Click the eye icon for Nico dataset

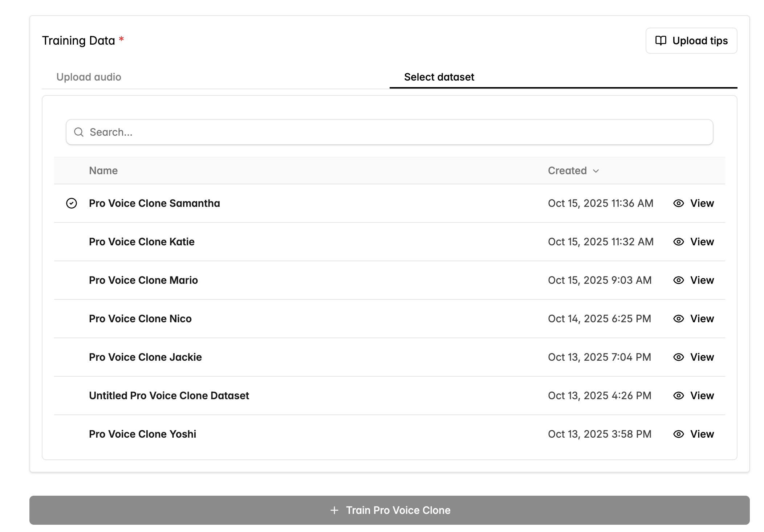click(678, 319)
